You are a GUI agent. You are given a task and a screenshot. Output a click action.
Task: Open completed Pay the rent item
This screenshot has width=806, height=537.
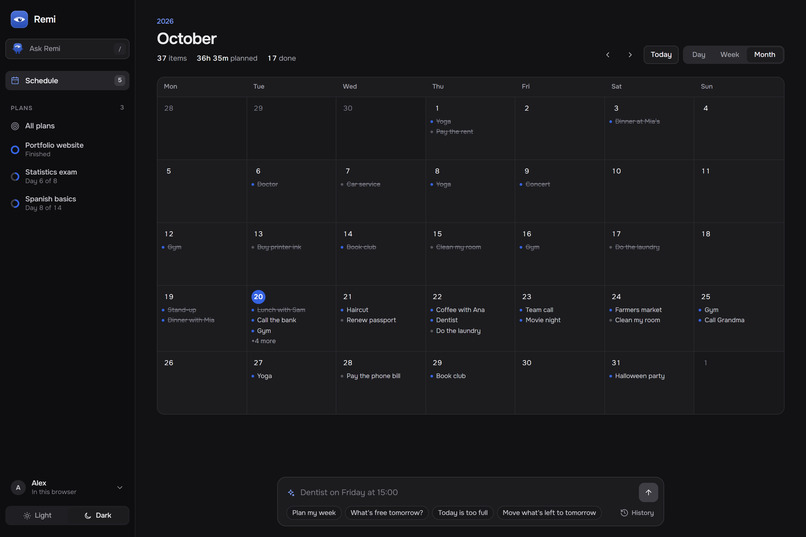(454, 132)
